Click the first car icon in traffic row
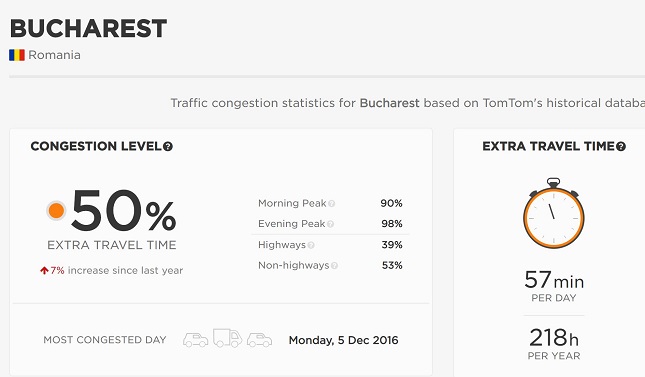Screen dimensions: 645x377 pyautogui.click(x=195, y=340)
